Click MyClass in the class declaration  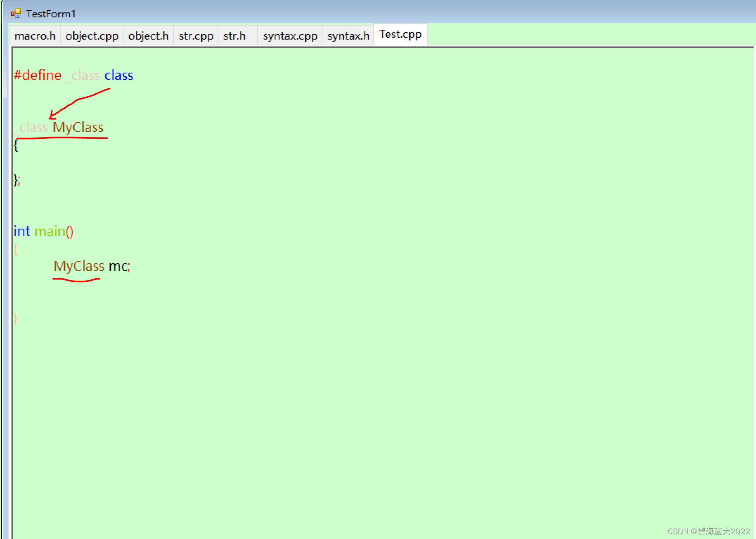78,128
